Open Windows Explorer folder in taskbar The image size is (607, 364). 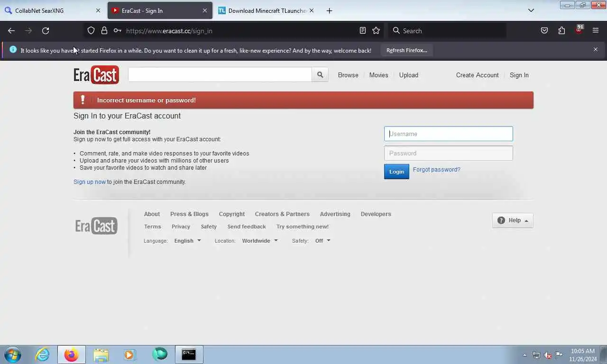click(x=101, y=355)
